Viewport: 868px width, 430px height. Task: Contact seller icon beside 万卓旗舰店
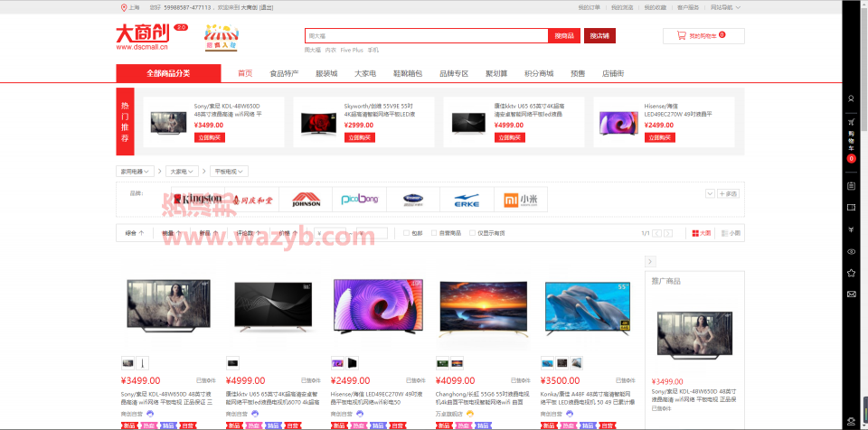[470, 414]
